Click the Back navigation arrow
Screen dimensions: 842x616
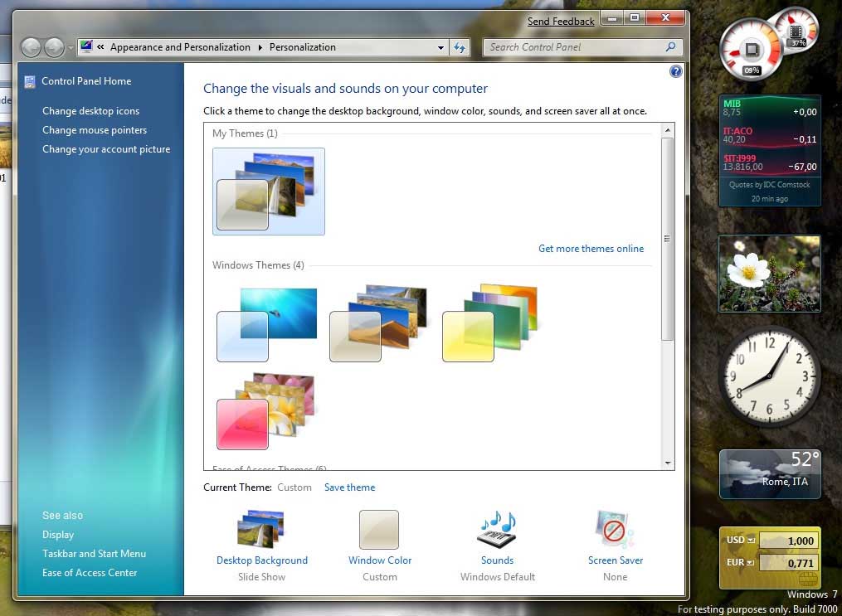(x=31, y=47)
